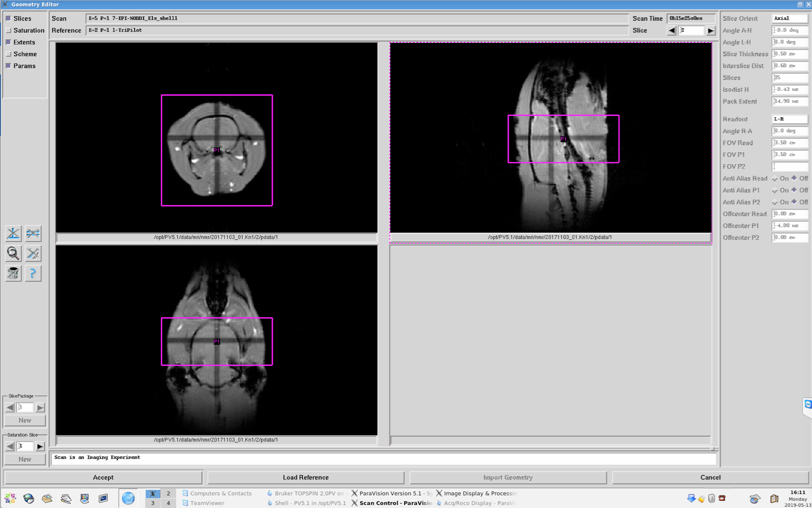
Task: Open the Slice Orient dropdown showing Axial
Action: click(x=789, y=18)
